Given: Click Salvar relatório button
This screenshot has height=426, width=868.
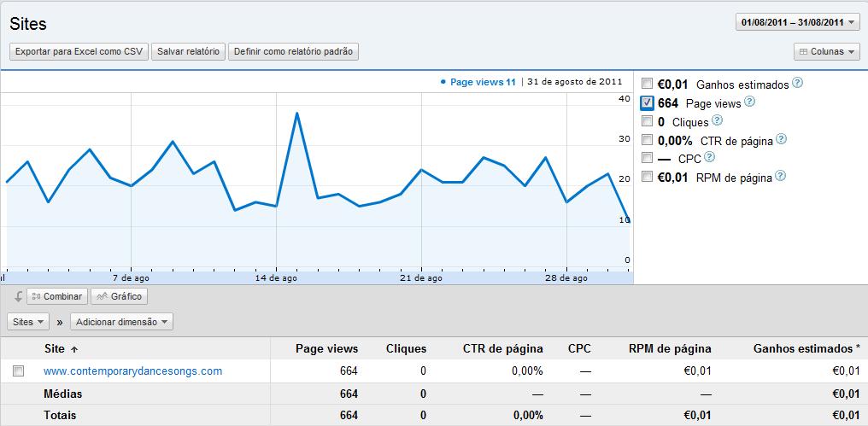Looking at the screenshot, I should [x=188, y=52].
